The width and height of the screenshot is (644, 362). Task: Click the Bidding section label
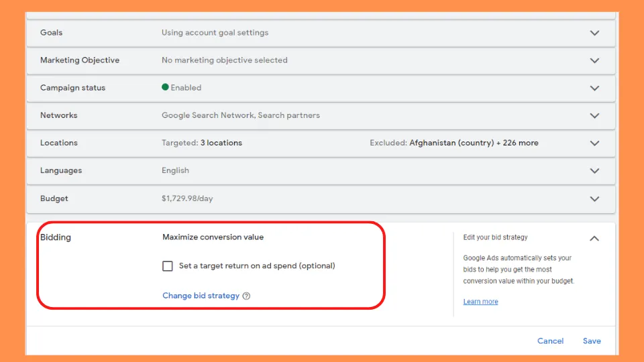point(56,237)
